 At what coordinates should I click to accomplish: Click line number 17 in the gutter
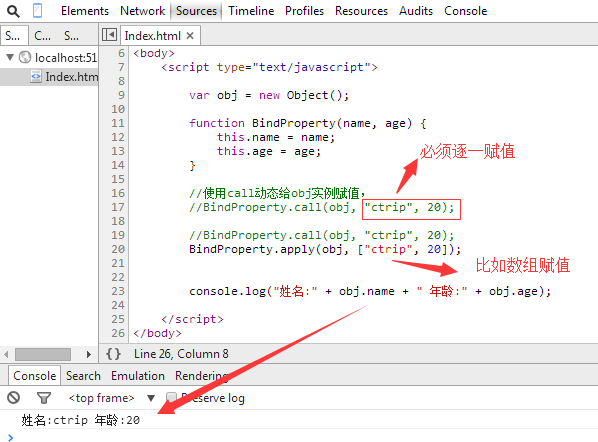(118, 207)
